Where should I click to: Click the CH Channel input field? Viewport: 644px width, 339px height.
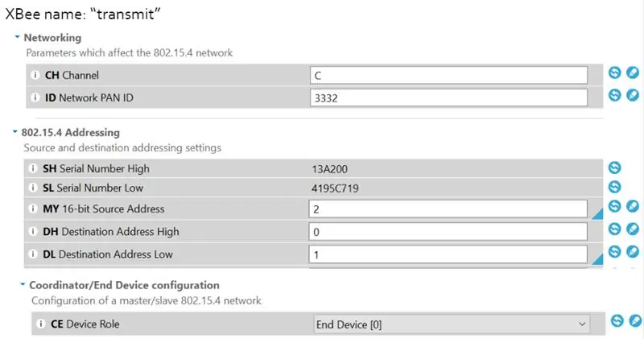448,75
